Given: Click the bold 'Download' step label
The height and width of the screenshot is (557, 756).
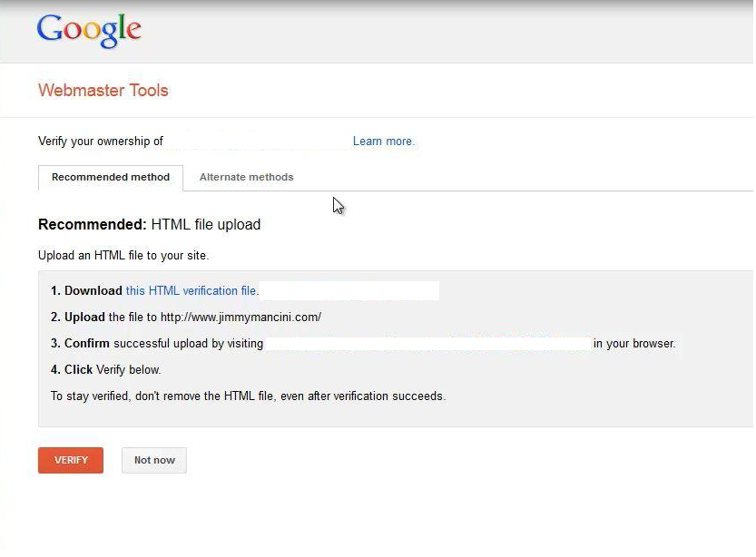Looking at the screenshot, I should 93,291.
